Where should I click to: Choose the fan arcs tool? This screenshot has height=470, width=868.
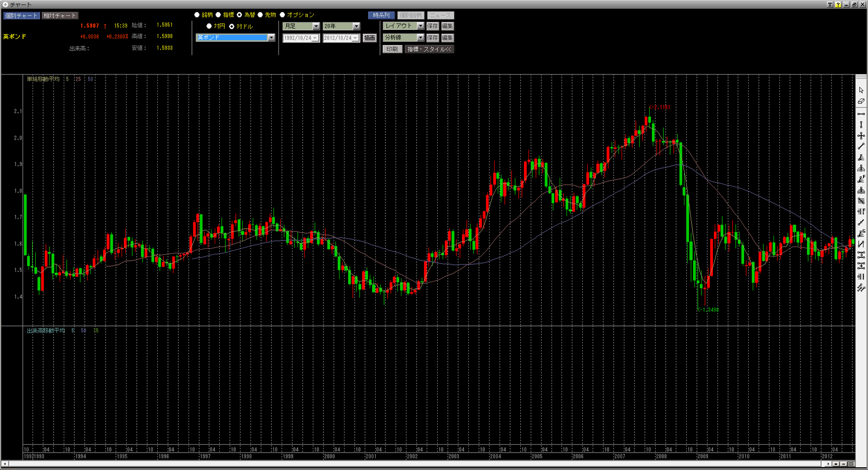click(861, 168)
